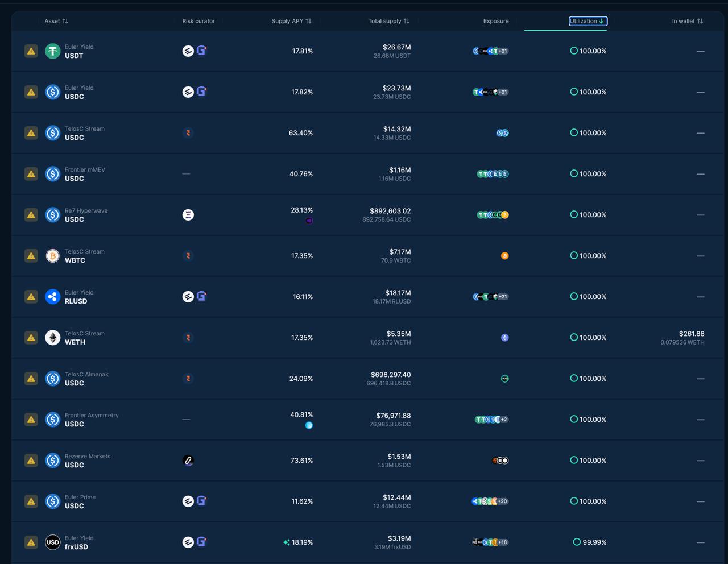
Task: Sort by Supply APY column
Action: pyautogui.click(x=291, y=21)
